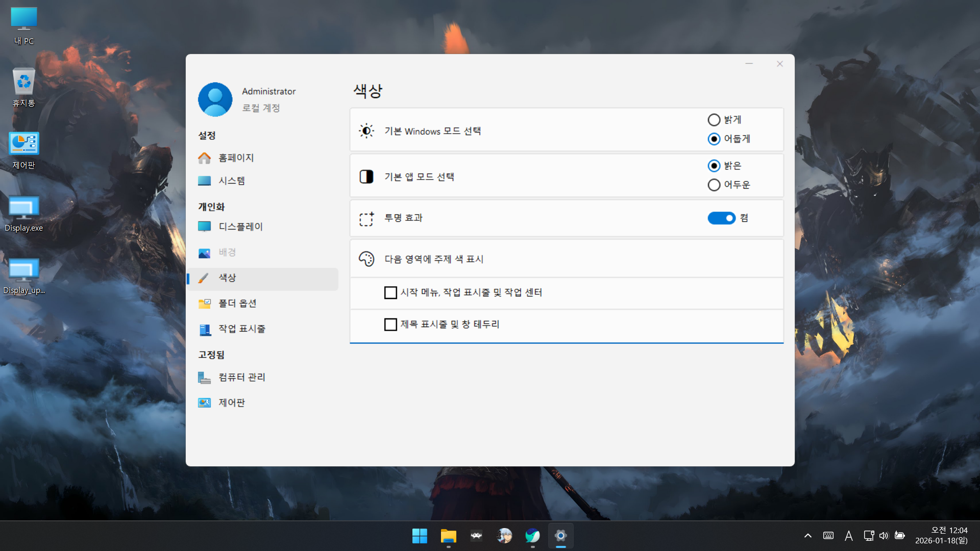This screenshot has width=980, height=551.
Task: Open the 디스플레이 settings page
Action: pyautogui.click(x=240, y=227)
